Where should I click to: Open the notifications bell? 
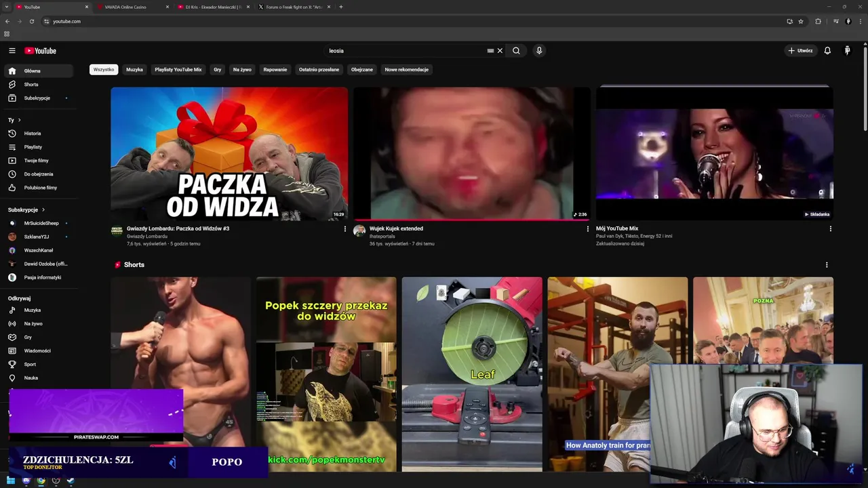pos(827,51)
